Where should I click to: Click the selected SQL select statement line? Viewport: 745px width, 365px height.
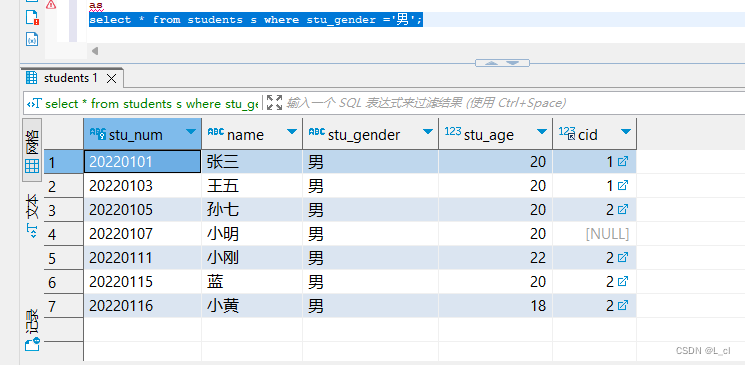tap(256, 20)
